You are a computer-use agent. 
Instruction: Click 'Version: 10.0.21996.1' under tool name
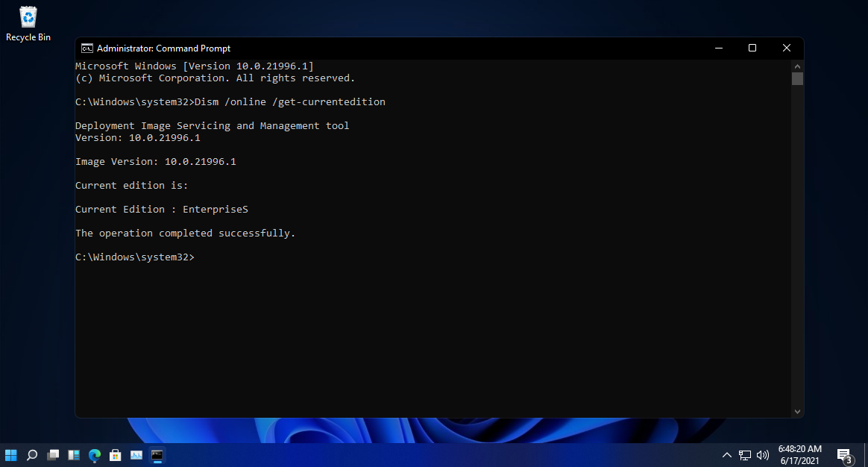click(x=138, y=138)
